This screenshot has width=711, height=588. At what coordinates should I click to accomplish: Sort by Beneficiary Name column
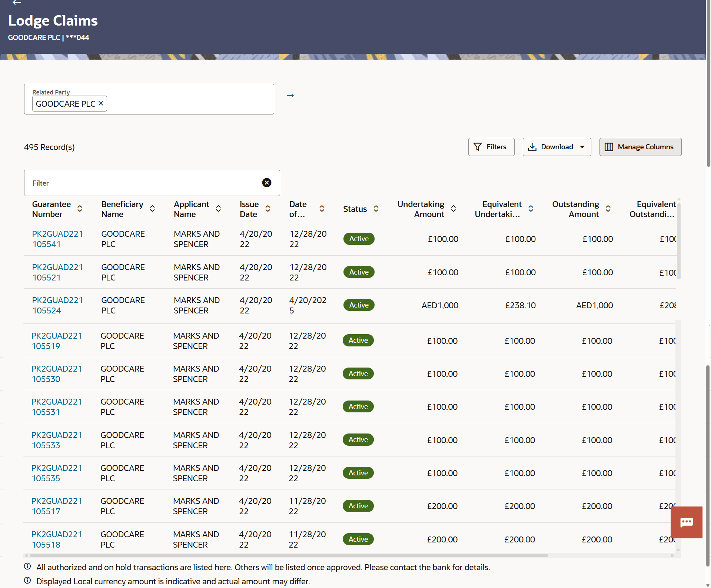[152, 209]
